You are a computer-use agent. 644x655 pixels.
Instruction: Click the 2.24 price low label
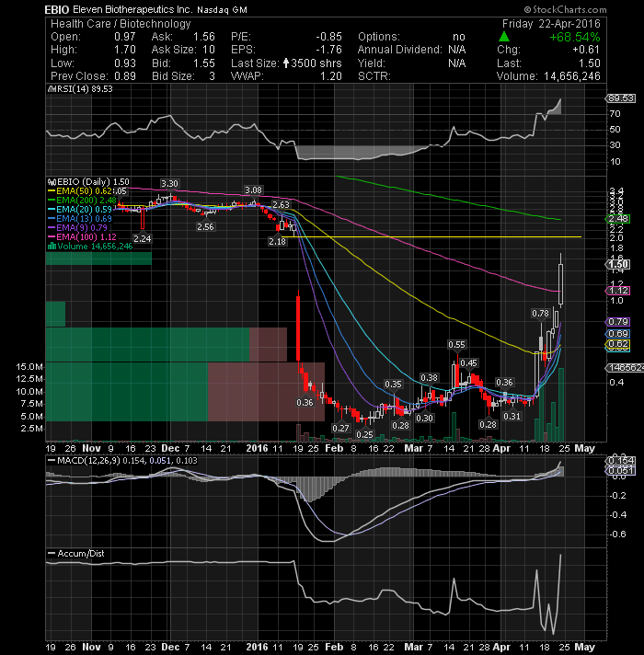pos(142,238)
